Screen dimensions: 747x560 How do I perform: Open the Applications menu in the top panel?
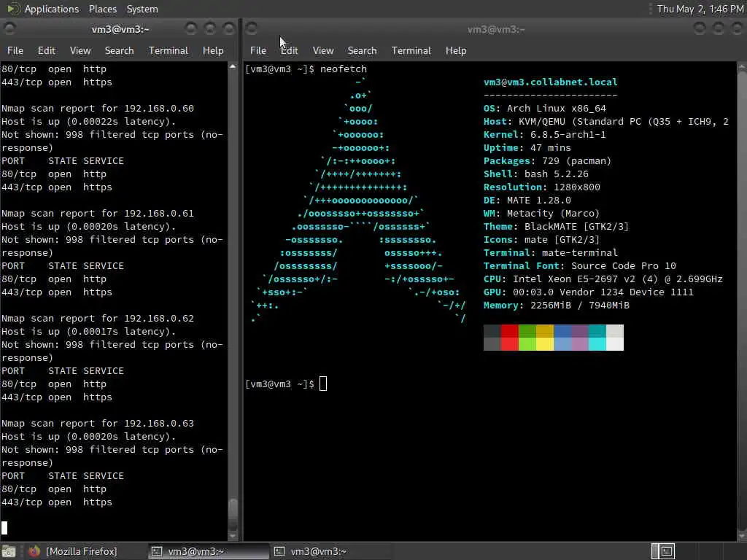pos(52,9)
